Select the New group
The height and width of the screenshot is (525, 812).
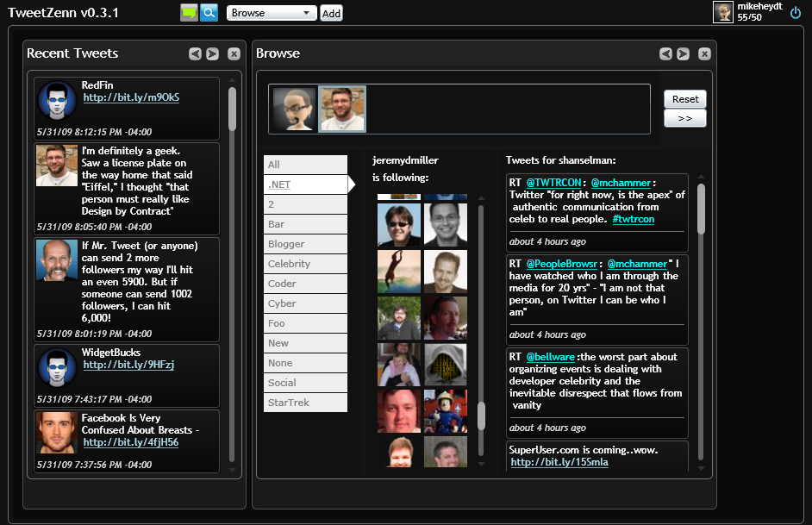click(305, 343)
